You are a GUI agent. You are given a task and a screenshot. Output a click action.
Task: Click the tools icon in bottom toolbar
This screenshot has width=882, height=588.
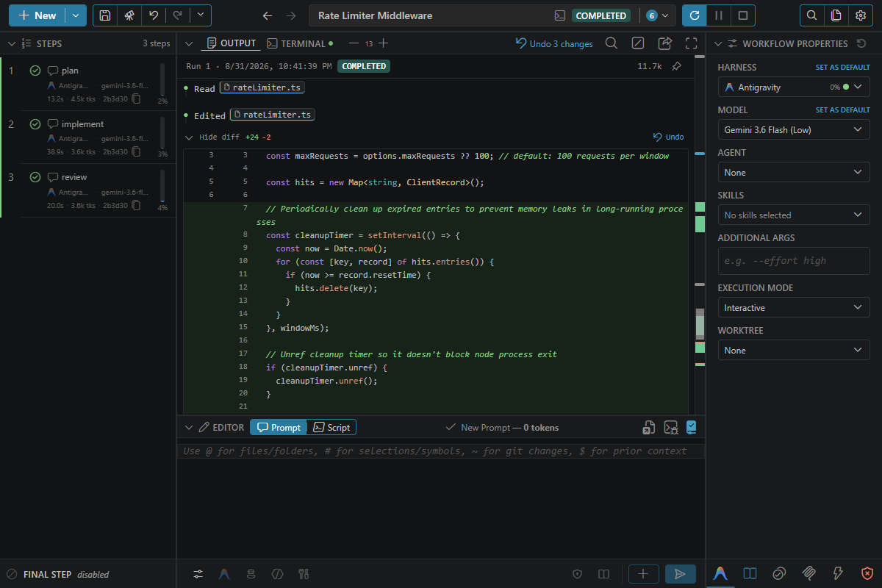pos(304,573)
